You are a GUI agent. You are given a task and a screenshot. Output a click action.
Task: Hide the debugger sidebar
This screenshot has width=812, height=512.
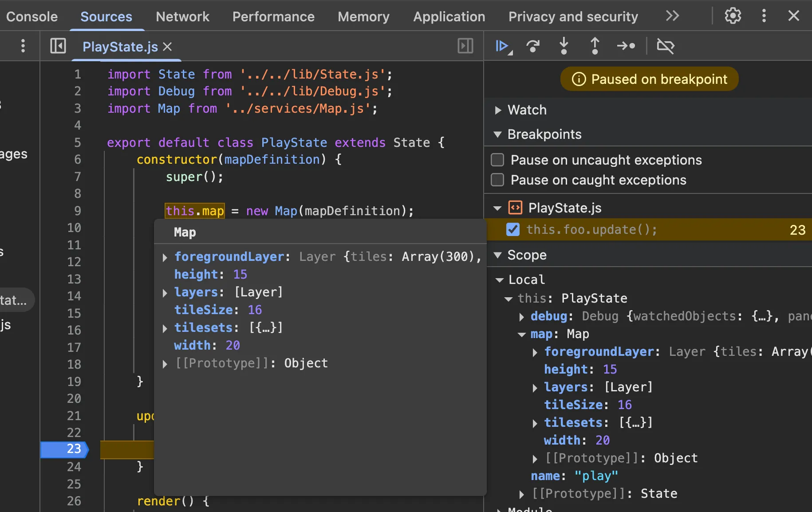465,46
